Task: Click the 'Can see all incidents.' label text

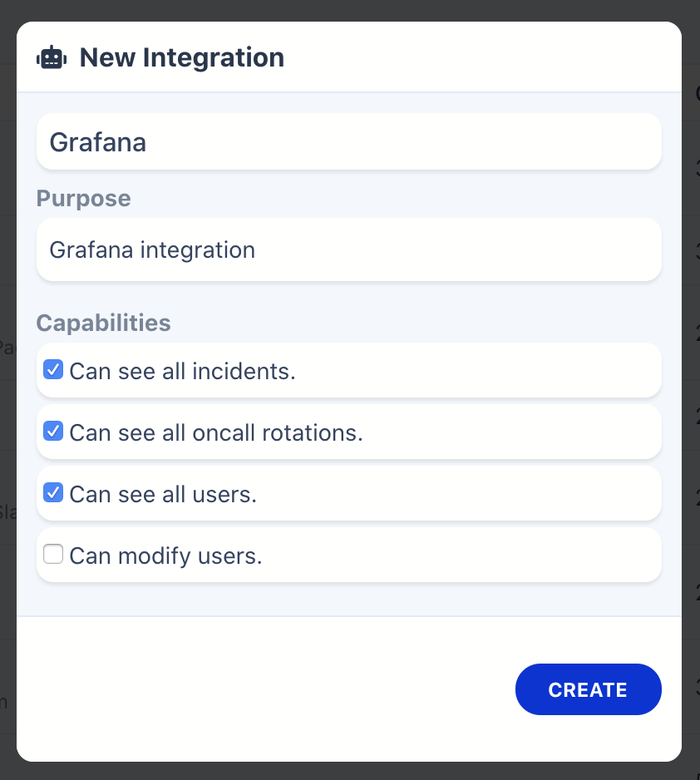Action: (x=182, y=371)
